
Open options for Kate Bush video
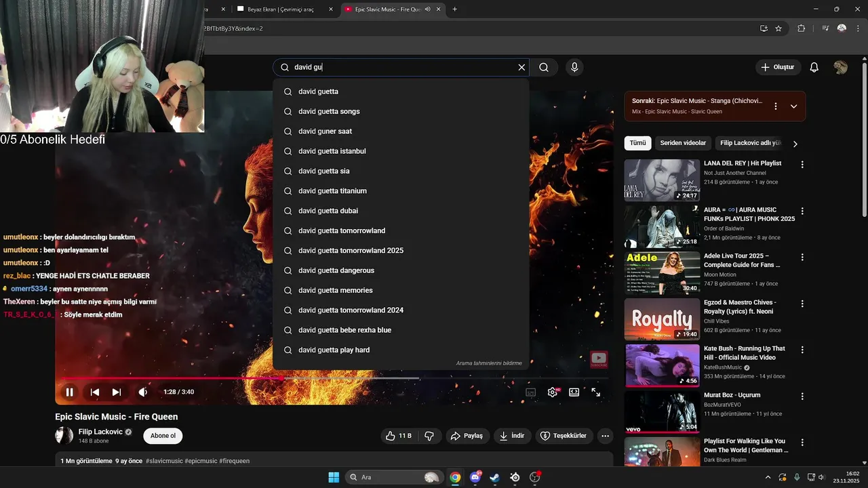click(x=802, y=350)
